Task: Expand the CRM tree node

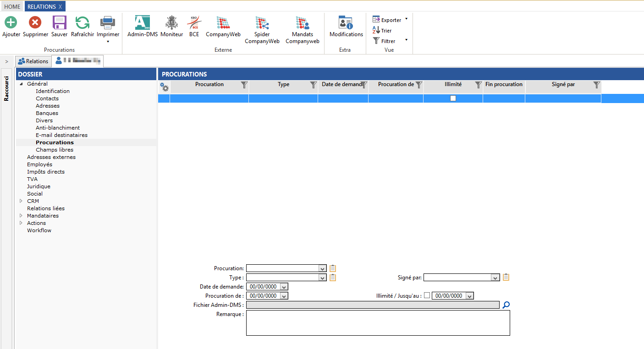Action: point(21,201)
